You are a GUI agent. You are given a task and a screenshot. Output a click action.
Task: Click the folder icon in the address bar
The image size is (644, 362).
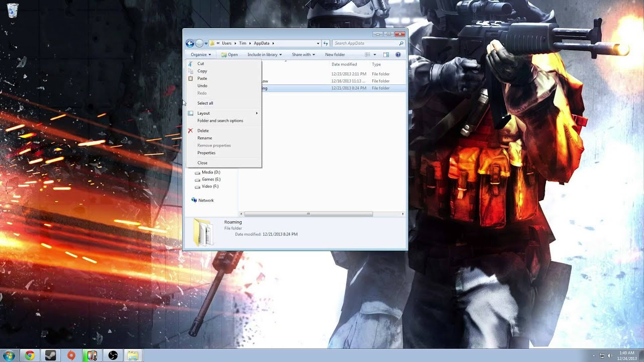[213, 43]
